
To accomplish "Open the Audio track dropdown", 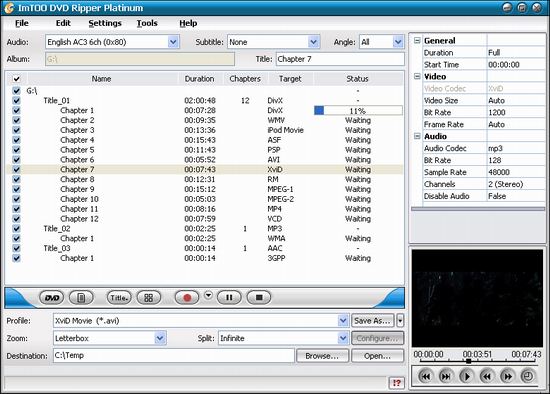I will [x=173, y=42].
